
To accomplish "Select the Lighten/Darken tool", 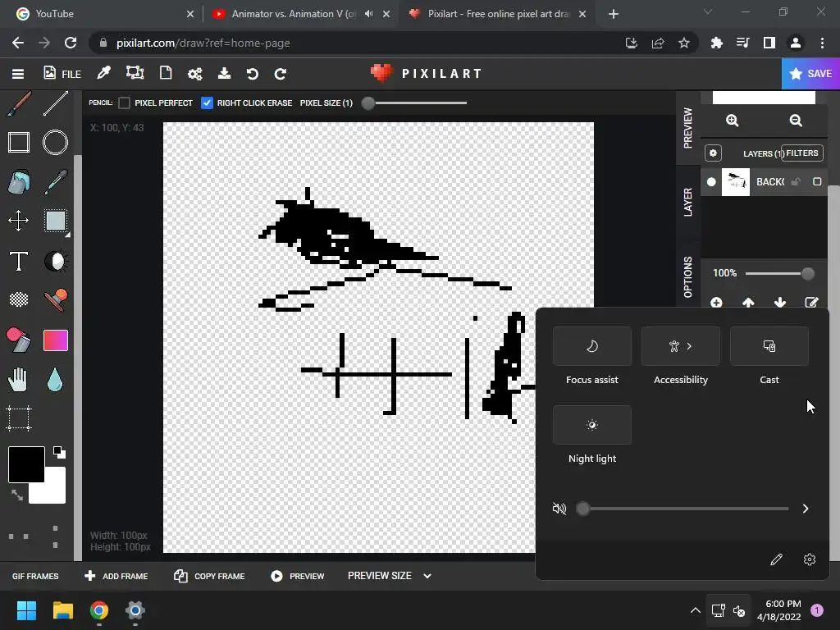I will 56,262.
